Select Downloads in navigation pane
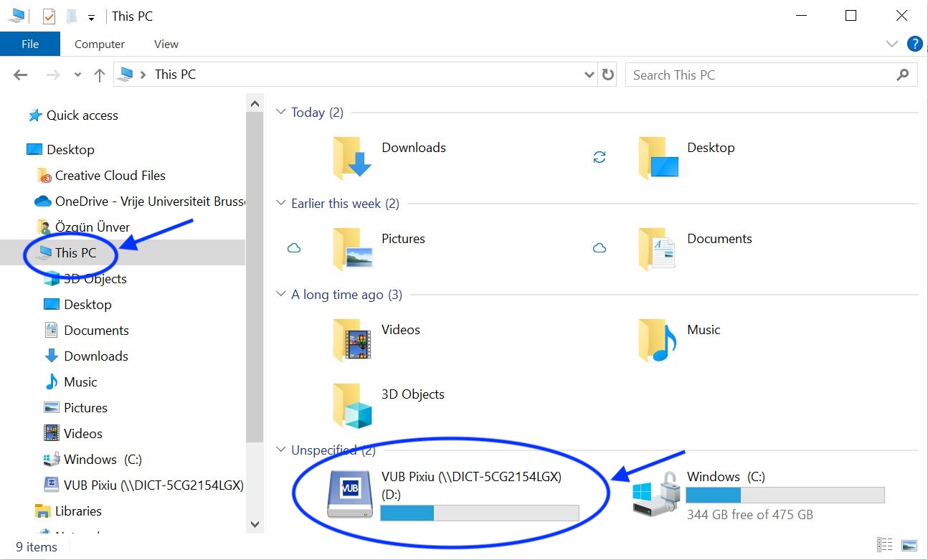 95,356
